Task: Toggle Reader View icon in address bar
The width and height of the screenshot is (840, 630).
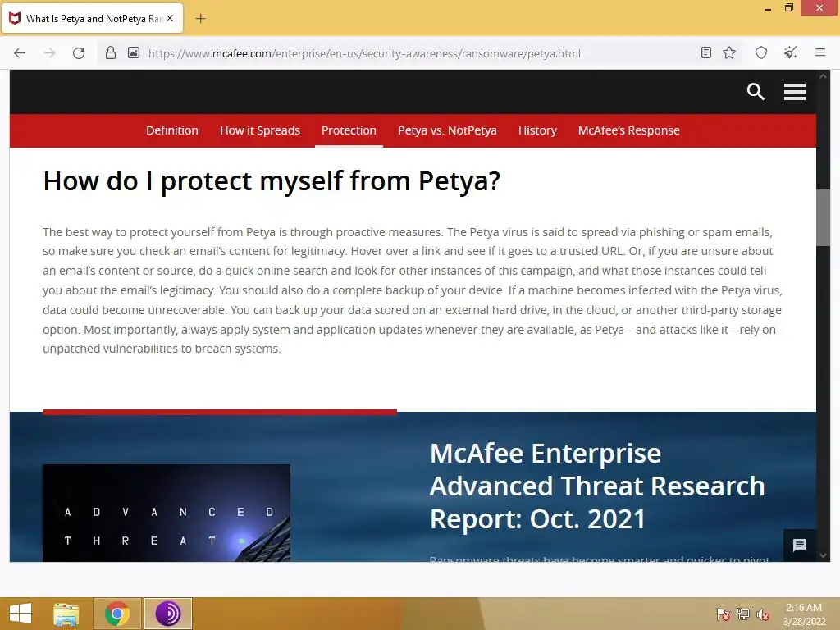Action: click(x=706, y=52)
